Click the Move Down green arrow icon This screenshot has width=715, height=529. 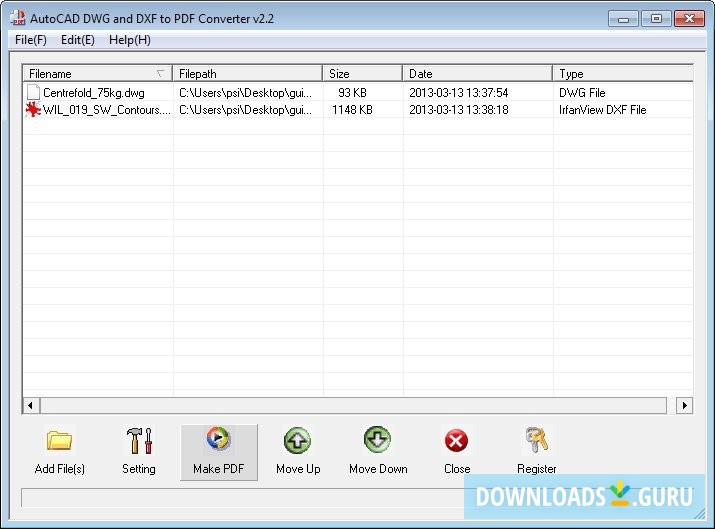[x=378, y=439]
